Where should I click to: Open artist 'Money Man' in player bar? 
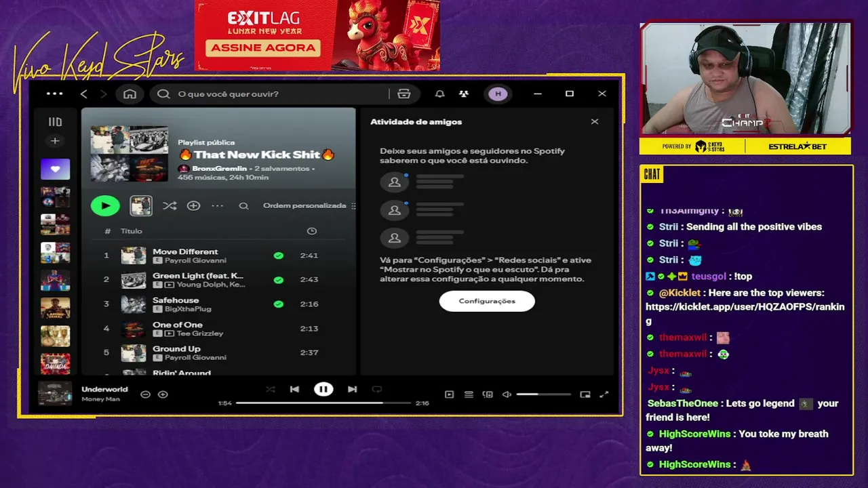click(x=100, y=399)
